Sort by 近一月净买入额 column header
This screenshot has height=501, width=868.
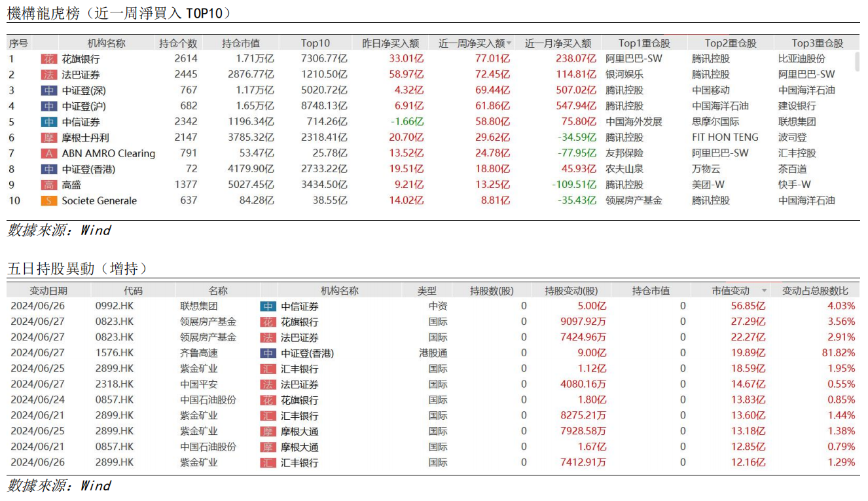pyautogui.click(x=558, y=43)
